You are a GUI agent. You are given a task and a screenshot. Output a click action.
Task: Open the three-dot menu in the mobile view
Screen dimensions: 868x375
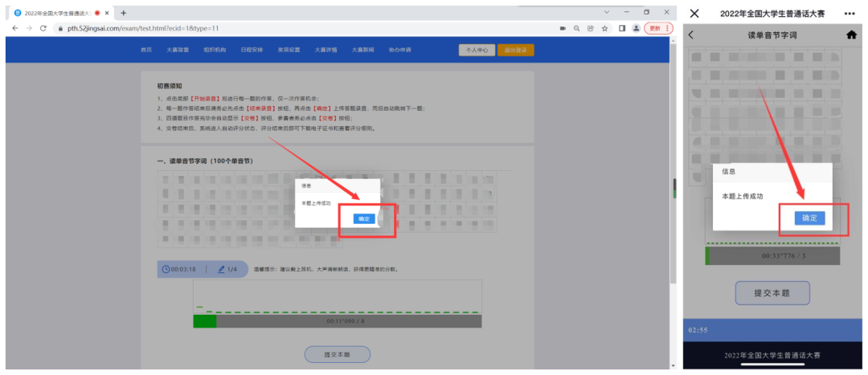tap(850, 14)
